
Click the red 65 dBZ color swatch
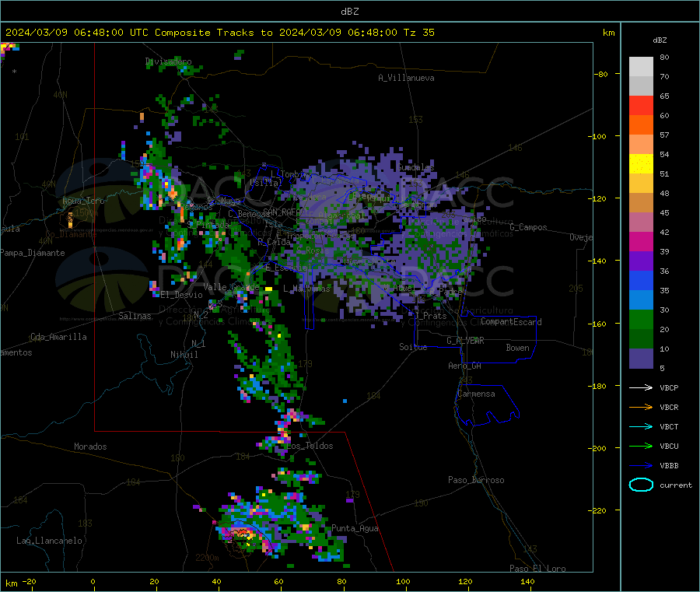pyautogui.click(x=641, y=105)
